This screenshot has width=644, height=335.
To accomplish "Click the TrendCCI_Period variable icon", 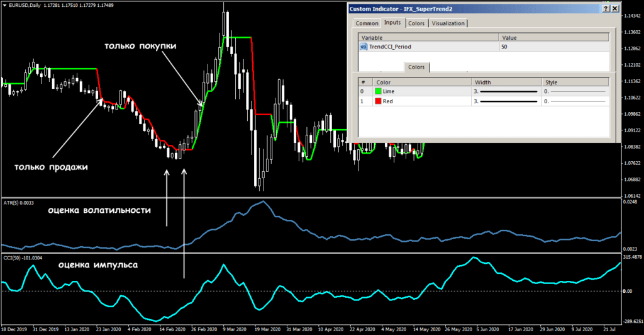I will 363,47.
